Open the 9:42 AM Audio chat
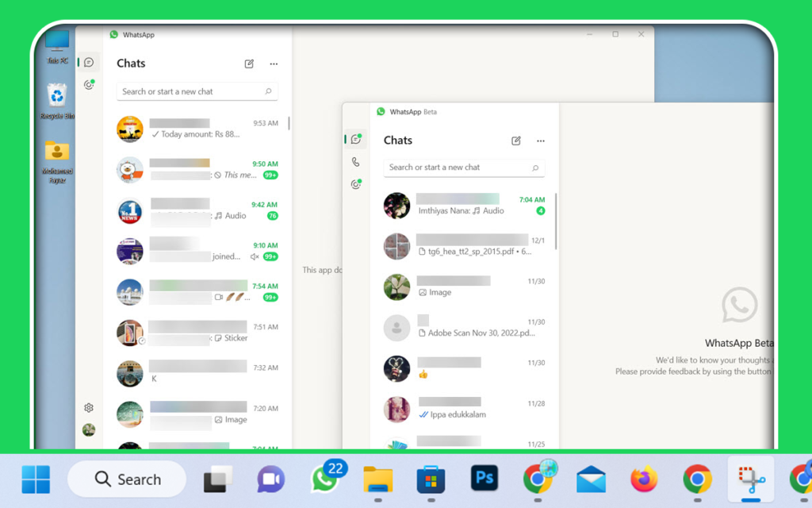This screenshot has height=508, width=812. (197, 210)
